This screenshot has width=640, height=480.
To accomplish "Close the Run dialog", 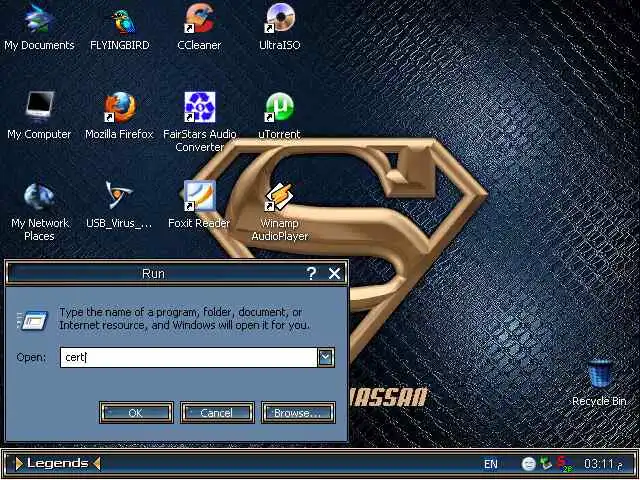I will [x=334, y=273].
